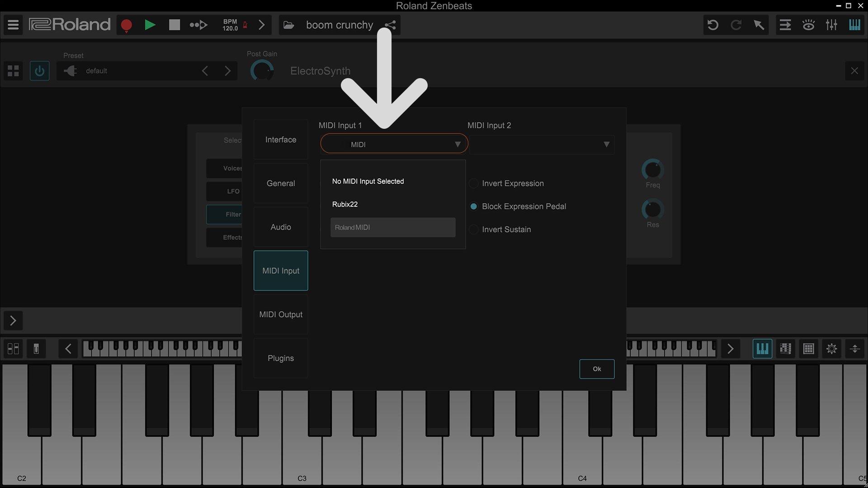Select the MIDI Input settings tab
868x488 pixels.
[281, 271]
